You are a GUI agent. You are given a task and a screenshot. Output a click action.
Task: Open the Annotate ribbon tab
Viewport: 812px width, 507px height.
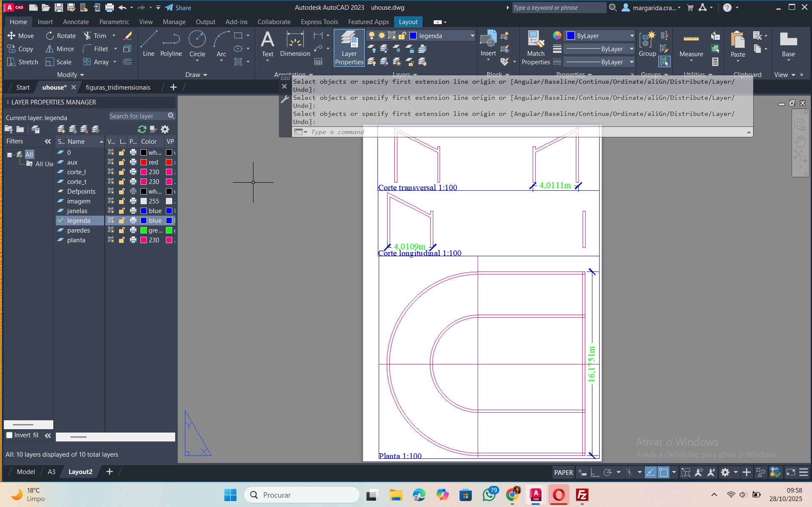coord(76,22)
